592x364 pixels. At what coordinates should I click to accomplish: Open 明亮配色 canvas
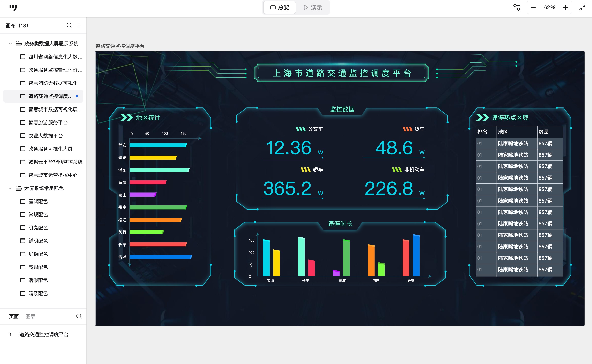43,228
